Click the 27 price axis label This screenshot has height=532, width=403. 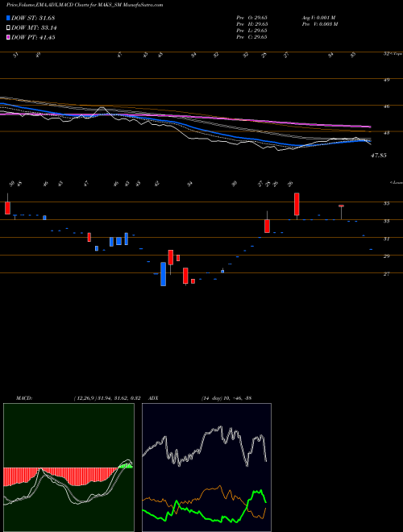pyautogui.click(x=386, y=274)
